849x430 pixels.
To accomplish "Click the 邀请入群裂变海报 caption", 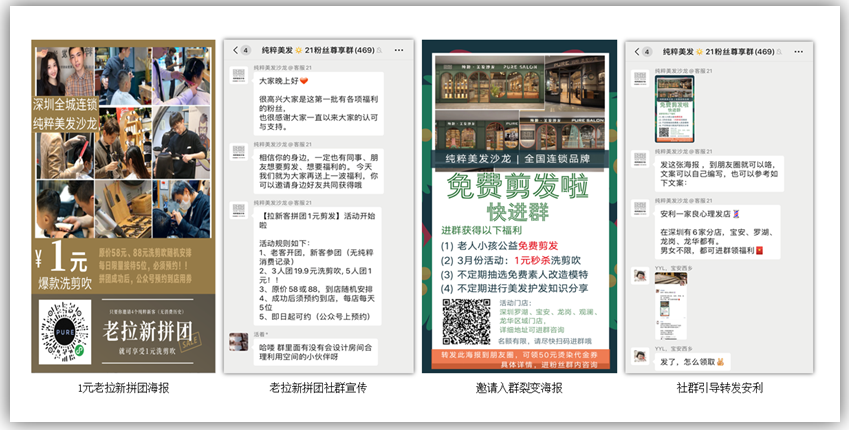I will click(519, 388).
